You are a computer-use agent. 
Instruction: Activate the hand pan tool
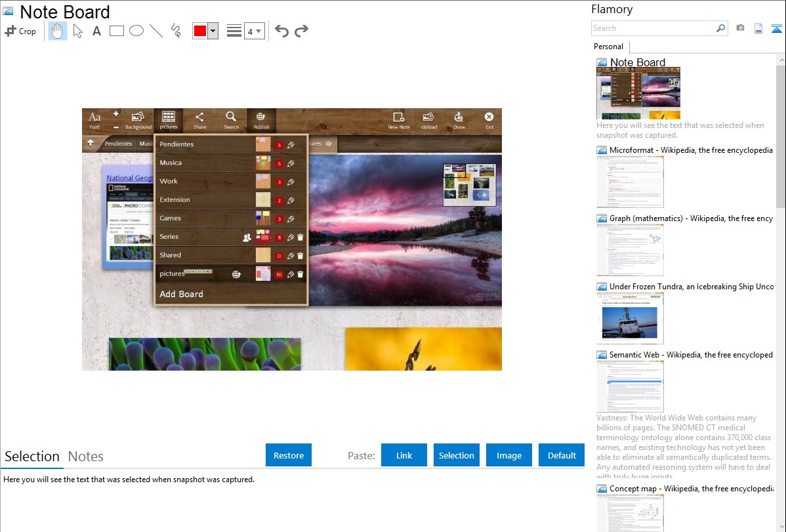57,31
